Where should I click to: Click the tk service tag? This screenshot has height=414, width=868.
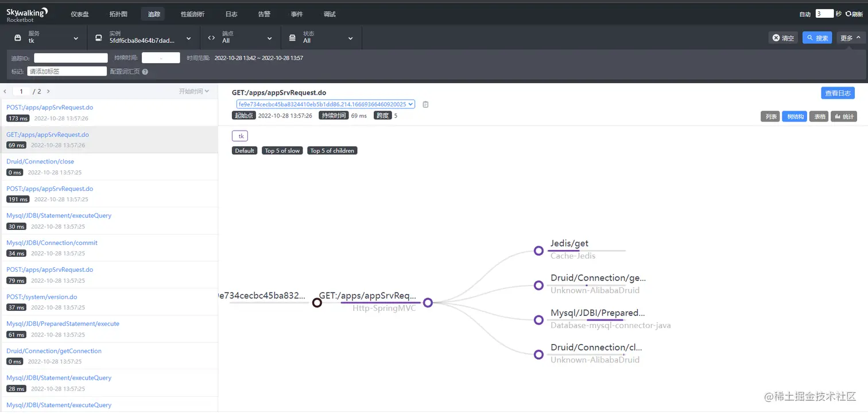coord(240,136)
